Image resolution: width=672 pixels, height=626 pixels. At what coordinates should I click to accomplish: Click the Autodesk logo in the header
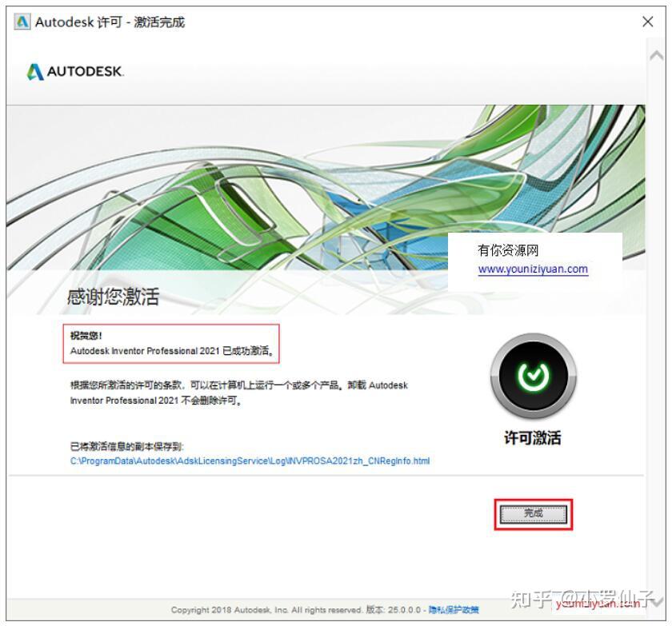click(x=75, y=71)
